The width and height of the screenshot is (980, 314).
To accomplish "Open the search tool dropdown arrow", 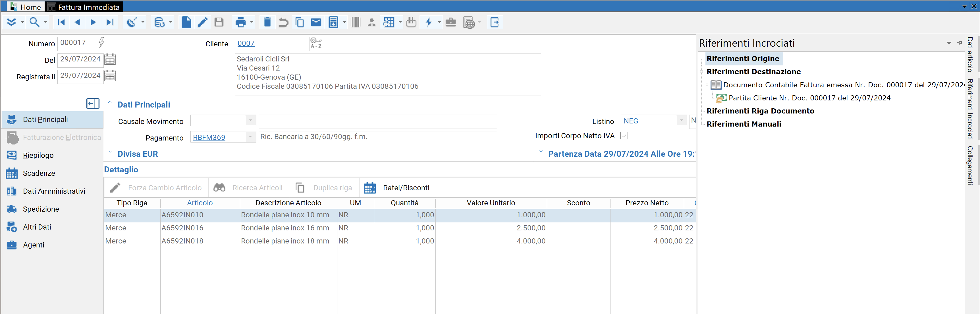I will [x=46, y=22].
